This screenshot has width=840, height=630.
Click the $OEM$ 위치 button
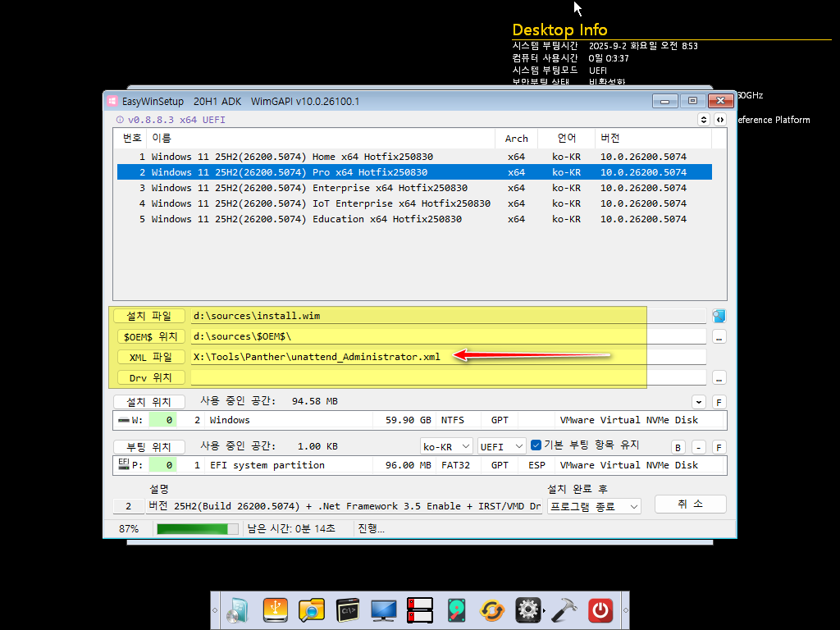(151, 336)
